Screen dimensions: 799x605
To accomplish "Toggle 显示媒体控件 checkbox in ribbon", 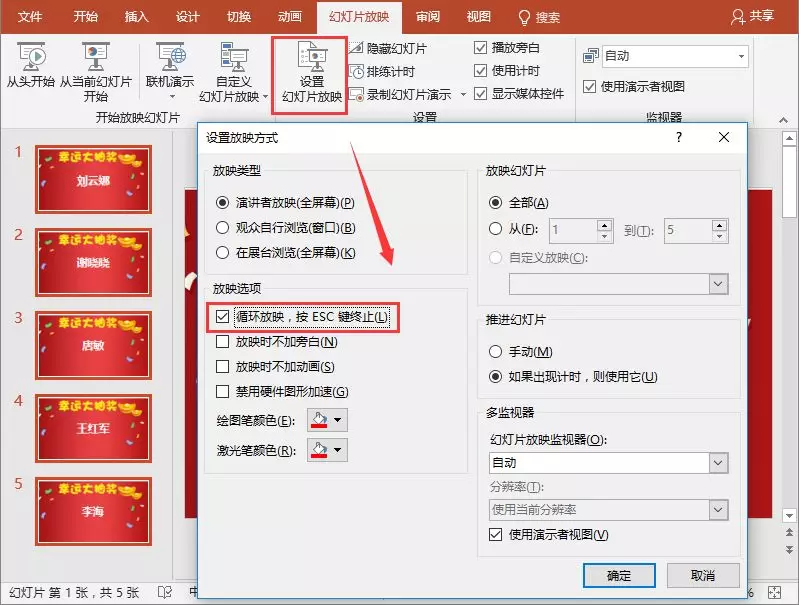I will [480, 94].
